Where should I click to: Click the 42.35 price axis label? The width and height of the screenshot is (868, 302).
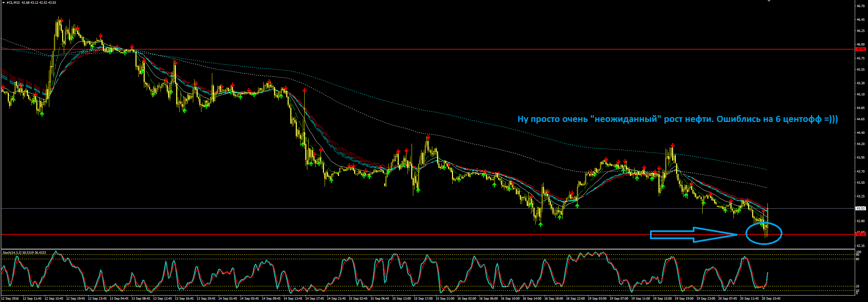click(861, 246)
